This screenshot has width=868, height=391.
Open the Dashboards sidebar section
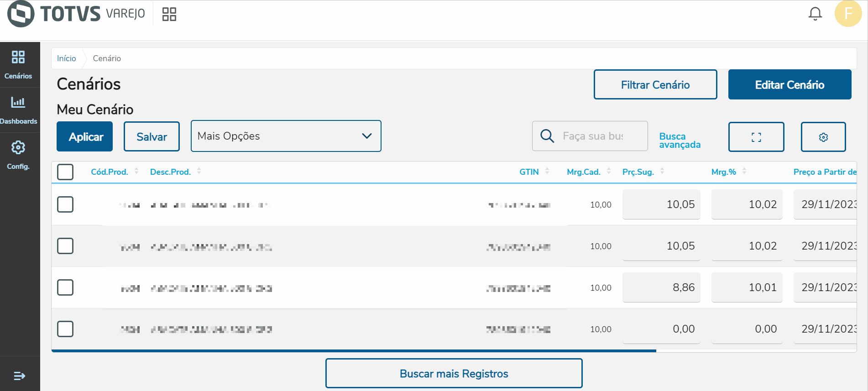click(18, 109)
